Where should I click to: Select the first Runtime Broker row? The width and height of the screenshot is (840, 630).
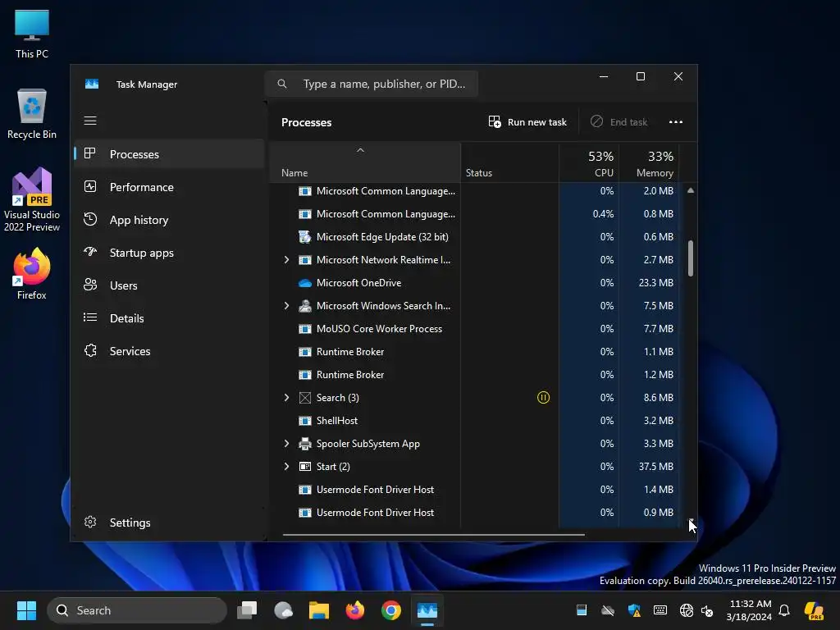pyautogui.click(x=475, y=352)
